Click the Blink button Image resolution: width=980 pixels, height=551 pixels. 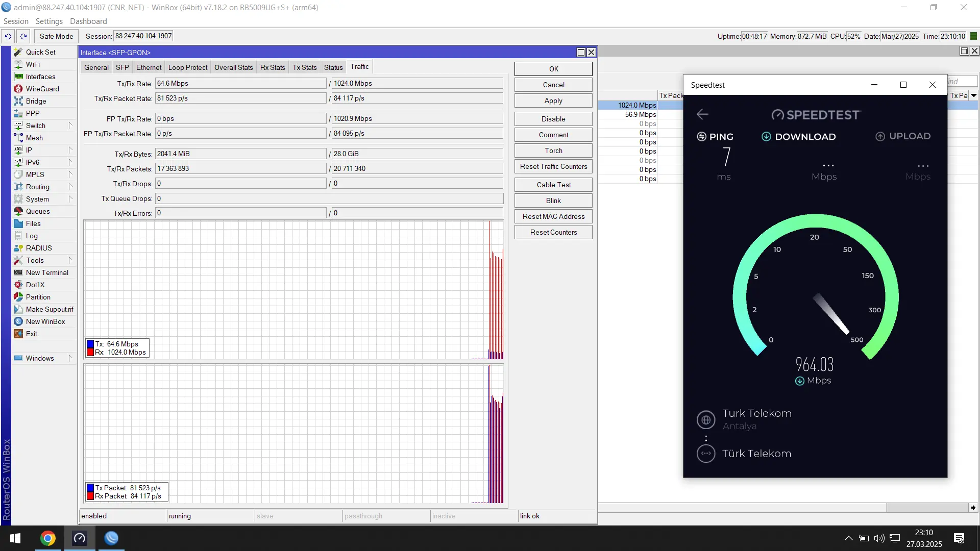(553, 201)
